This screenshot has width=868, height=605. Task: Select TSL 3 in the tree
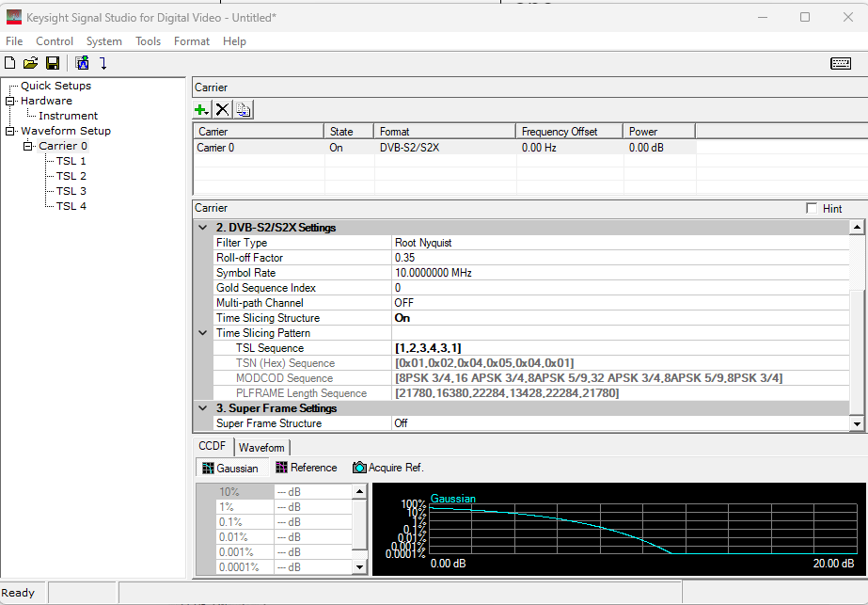(x=71, y=191)
